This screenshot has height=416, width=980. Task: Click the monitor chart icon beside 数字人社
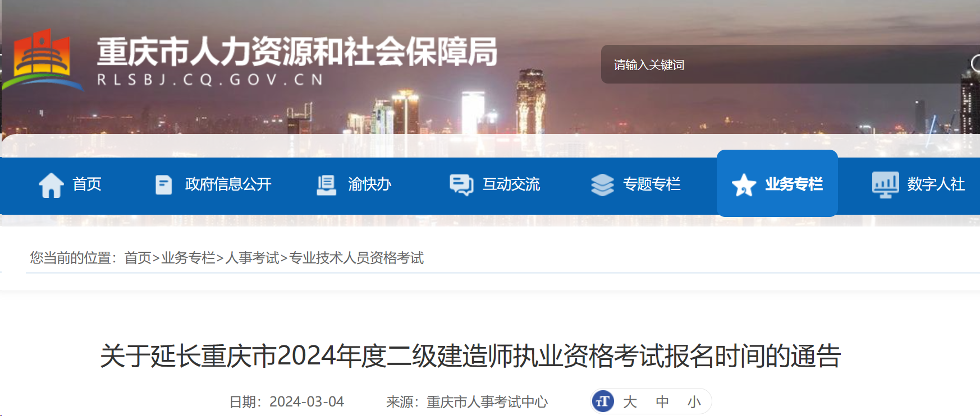(x=885, y=185)
